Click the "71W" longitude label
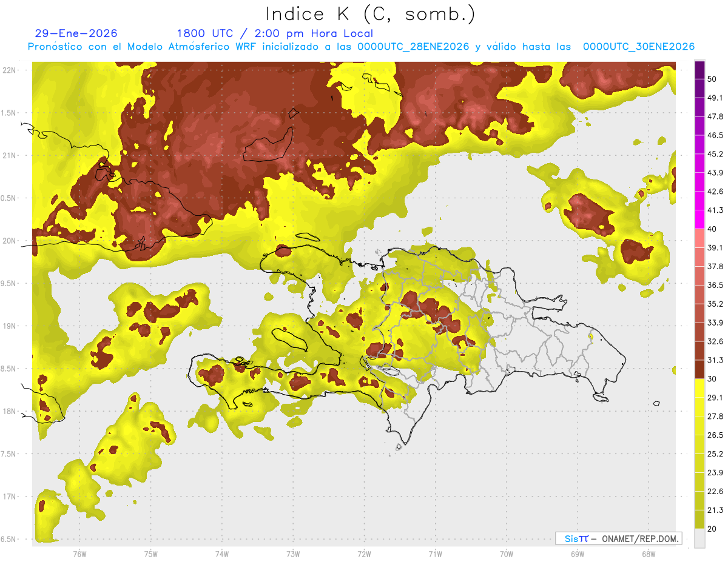 435,554
